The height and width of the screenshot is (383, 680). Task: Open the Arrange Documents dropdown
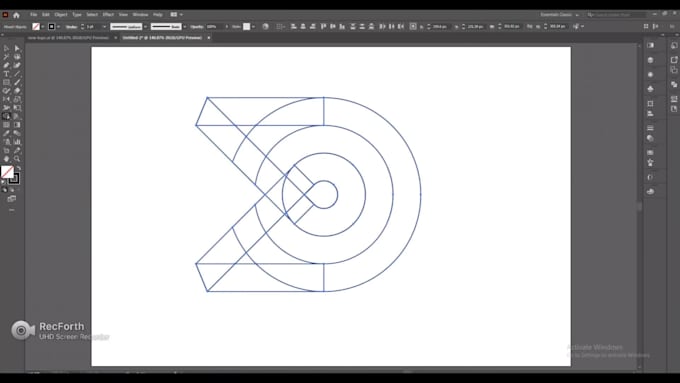[177, 15]
